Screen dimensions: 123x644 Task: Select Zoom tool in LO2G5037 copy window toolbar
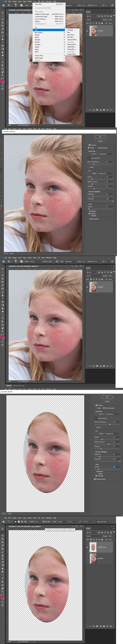click(x=3, y=591)
